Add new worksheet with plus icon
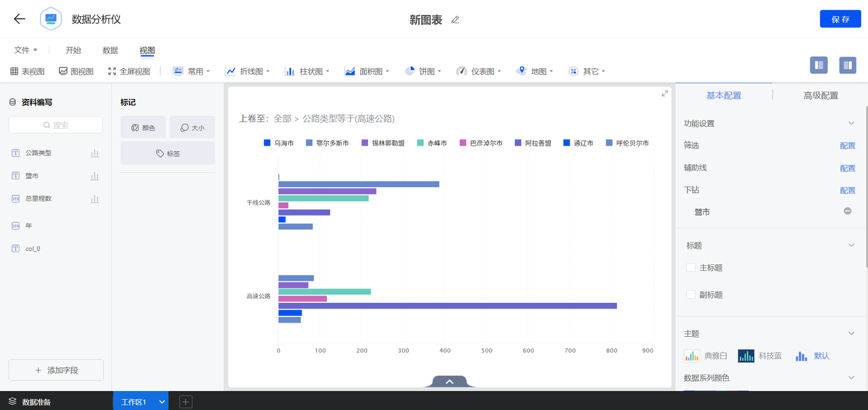 click(186, 402)
